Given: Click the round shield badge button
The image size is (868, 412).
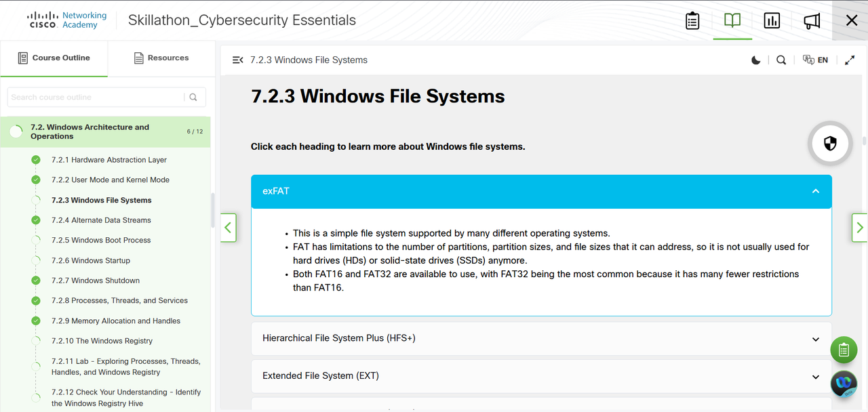Looking at the screenshot, I should [830, 143].
